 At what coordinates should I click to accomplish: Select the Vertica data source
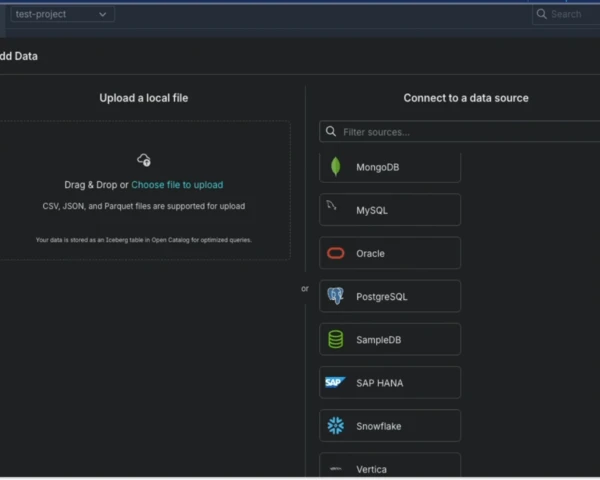coord(390,465)
